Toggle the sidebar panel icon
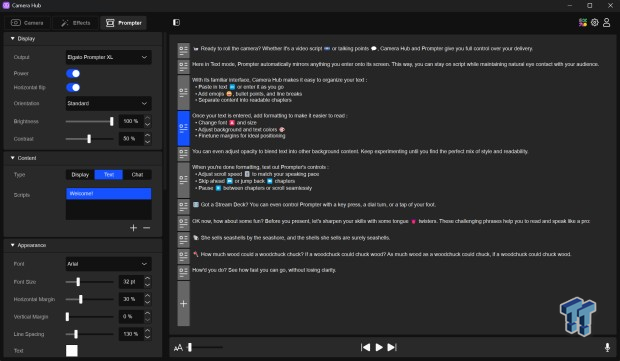 click(x=176, y=23)
